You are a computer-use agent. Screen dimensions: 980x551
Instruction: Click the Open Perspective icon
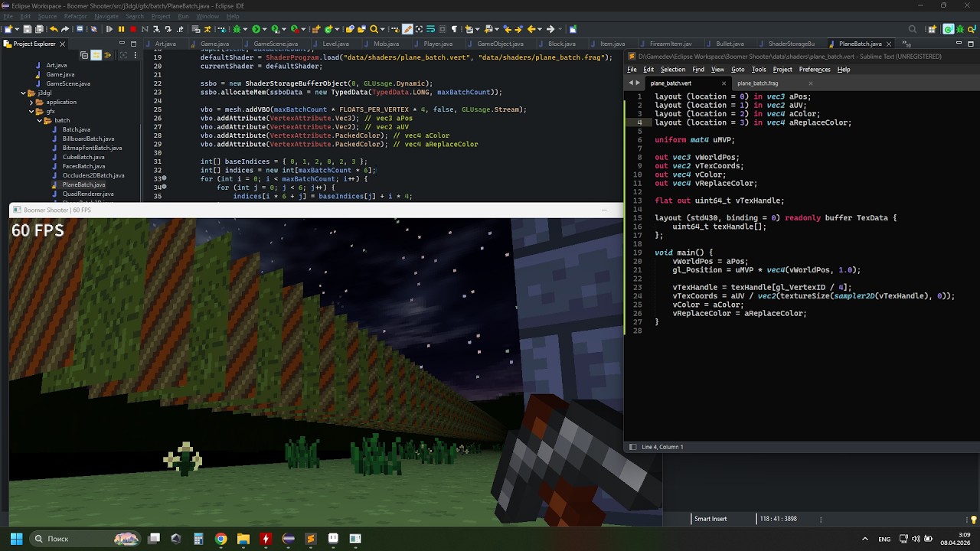point(931,29)
